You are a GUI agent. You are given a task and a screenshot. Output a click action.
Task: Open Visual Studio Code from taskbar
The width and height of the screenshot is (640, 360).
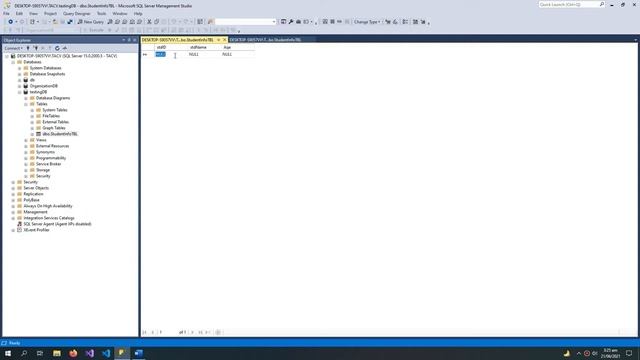click(x=106, y=353)
